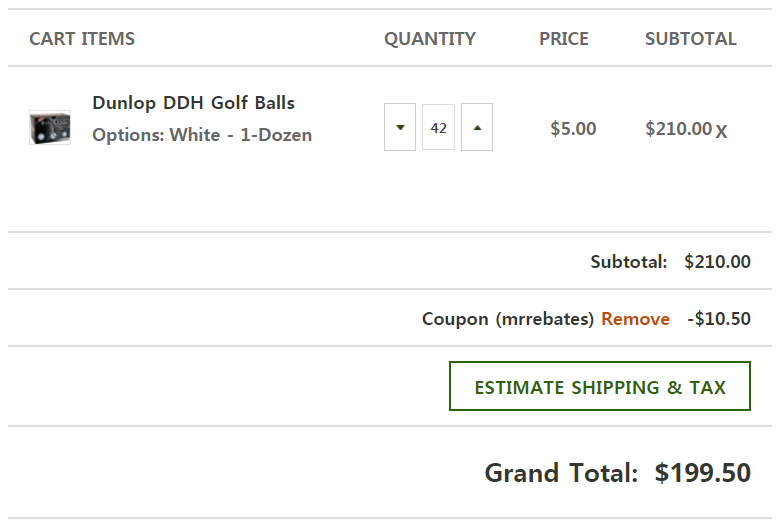Click the Cart Items column header
Viewport: 781px width, 527px height.
click(82, 39)
